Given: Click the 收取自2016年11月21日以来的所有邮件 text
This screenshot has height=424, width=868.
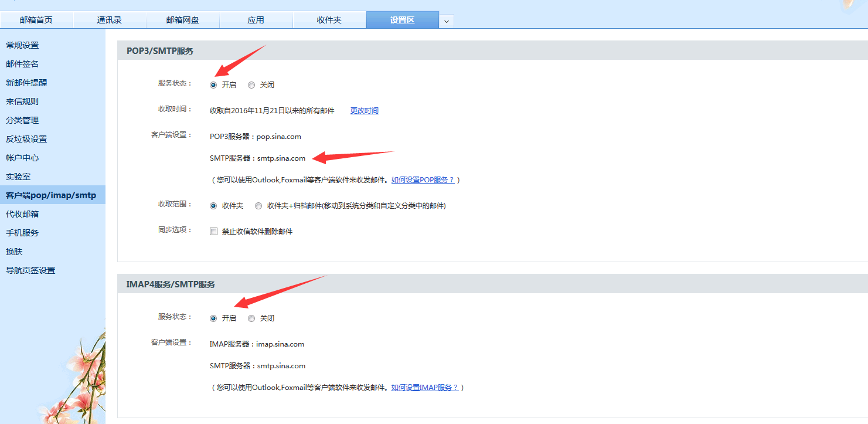Looking at the screenshot, I should click(272, 111).
